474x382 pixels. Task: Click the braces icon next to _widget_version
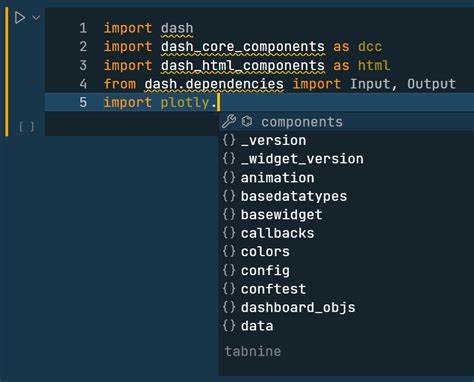coord(229,159)
